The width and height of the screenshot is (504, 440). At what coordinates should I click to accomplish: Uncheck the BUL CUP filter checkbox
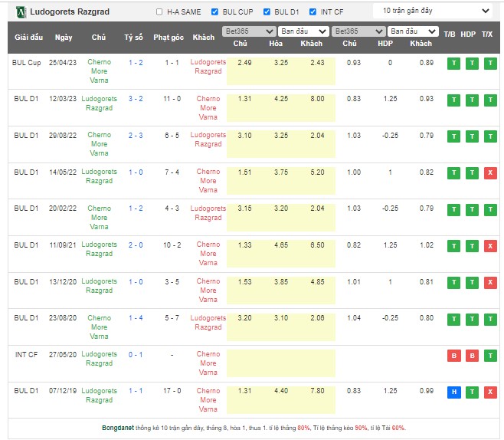tap(214, 12)
